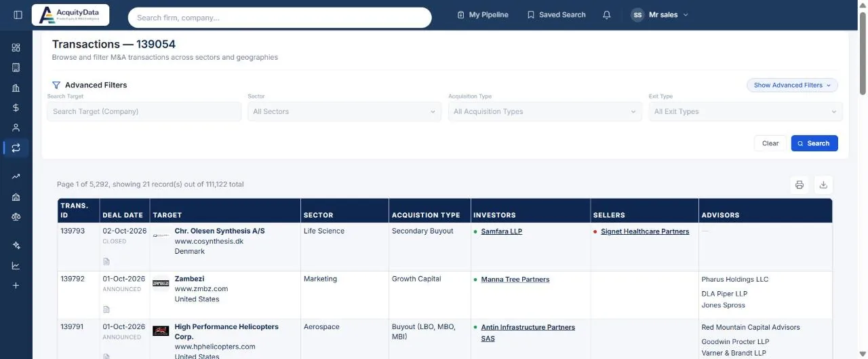Open the companies building icon in sidebar
This screenshot has height=359, width=868.
click(16, 67)
